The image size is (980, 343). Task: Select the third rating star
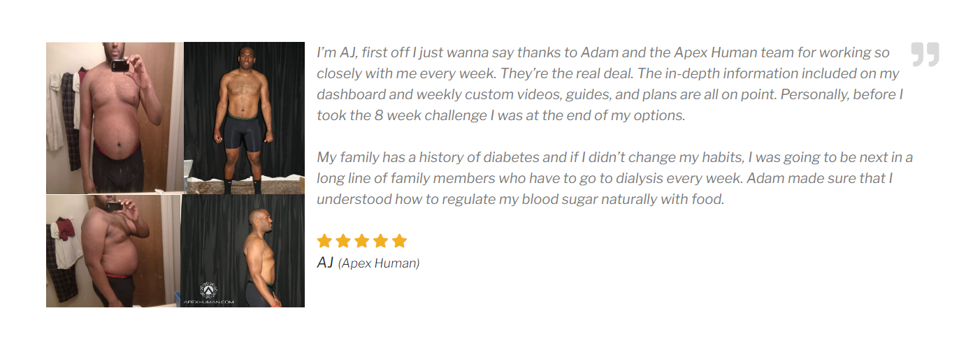(361, 241)
